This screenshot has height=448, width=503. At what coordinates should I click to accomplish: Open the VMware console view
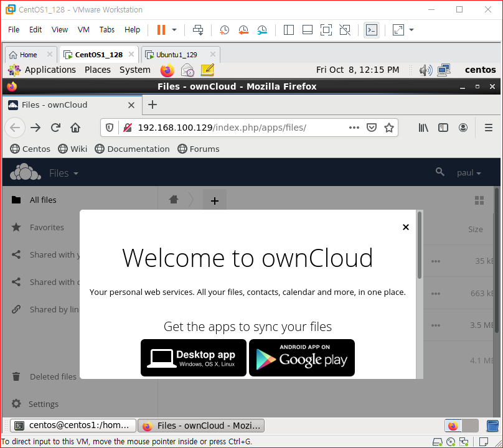(x=372, y=30)
